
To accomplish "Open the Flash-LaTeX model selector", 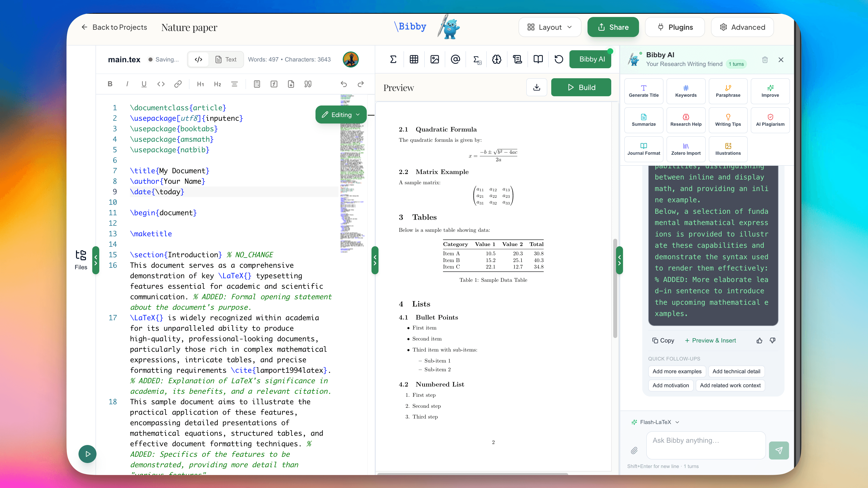I will coord(655,422).
